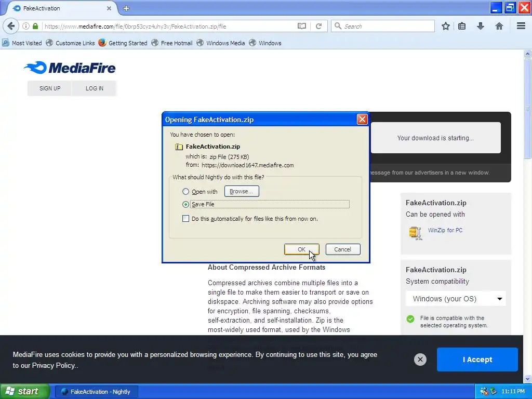Open the hamburger menu

[521, 26]
